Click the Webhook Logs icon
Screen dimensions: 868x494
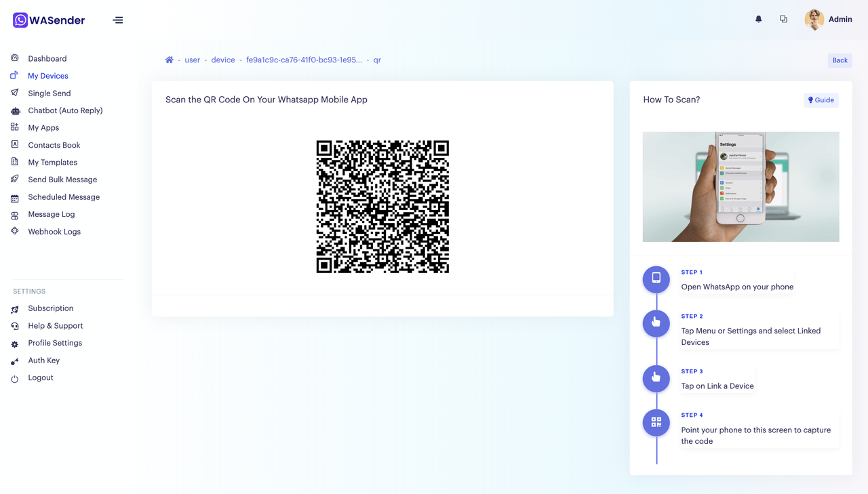[15, 231]
